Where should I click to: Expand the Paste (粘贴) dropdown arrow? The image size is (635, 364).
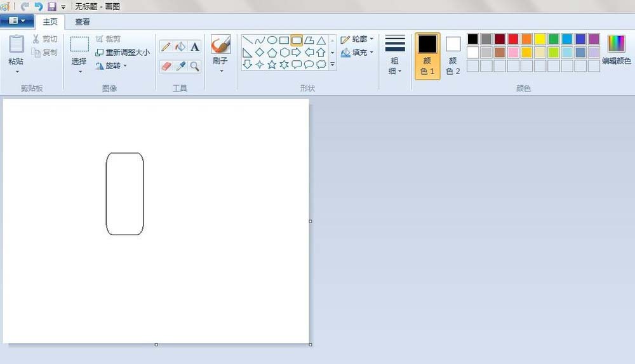[17, 72]
